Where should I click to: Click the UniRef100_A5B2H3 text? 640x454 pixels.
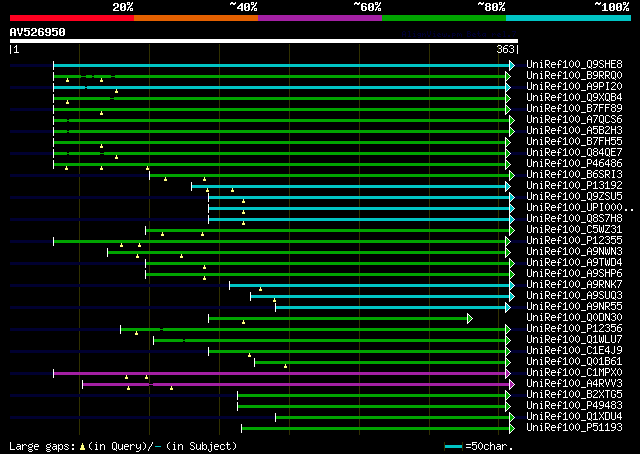pyautogui.click(x=574, y=130)
